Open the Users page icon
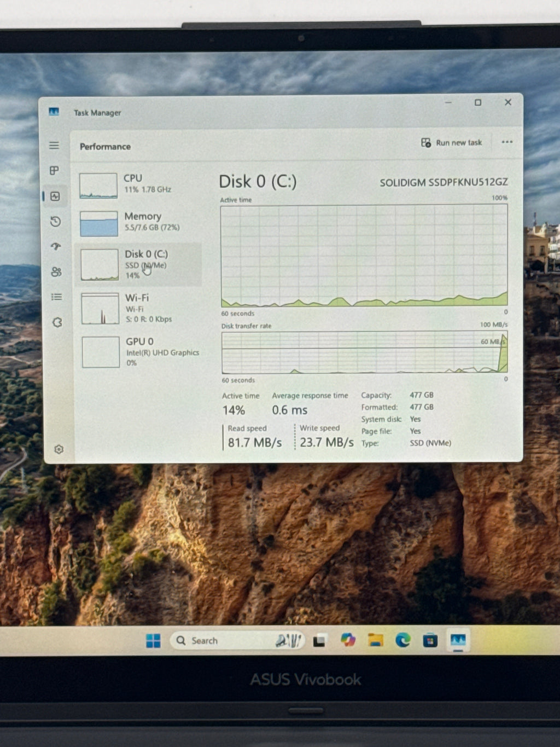The height and width of the screenshot is (747, 560). click(x=56, y=271)
